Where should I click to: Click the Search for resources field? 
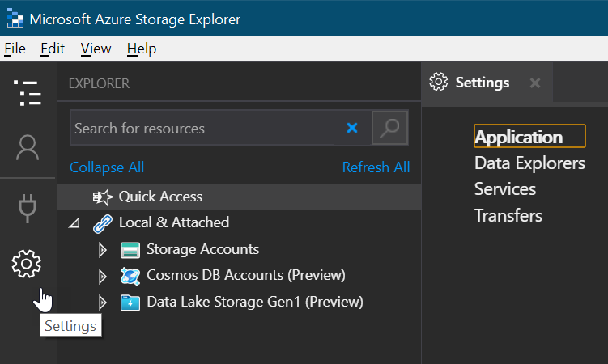click(206, 128)
